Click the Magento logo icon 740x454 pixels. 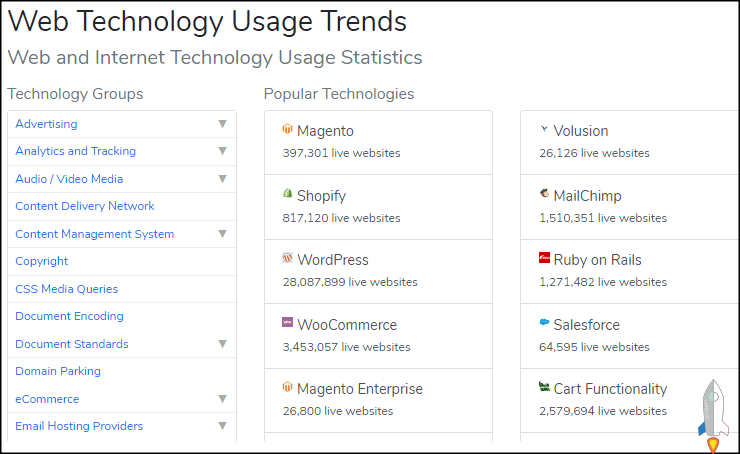tap(287, 130)
